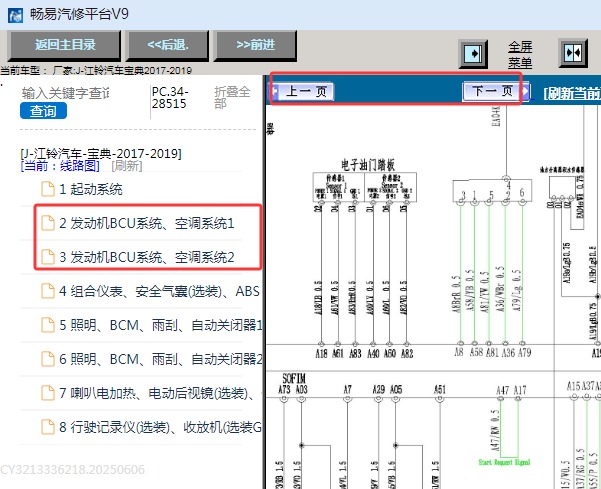Click the right-arrow panel expand icon
Viewport: 601px width, 489px height.
[x=473, y=53]
